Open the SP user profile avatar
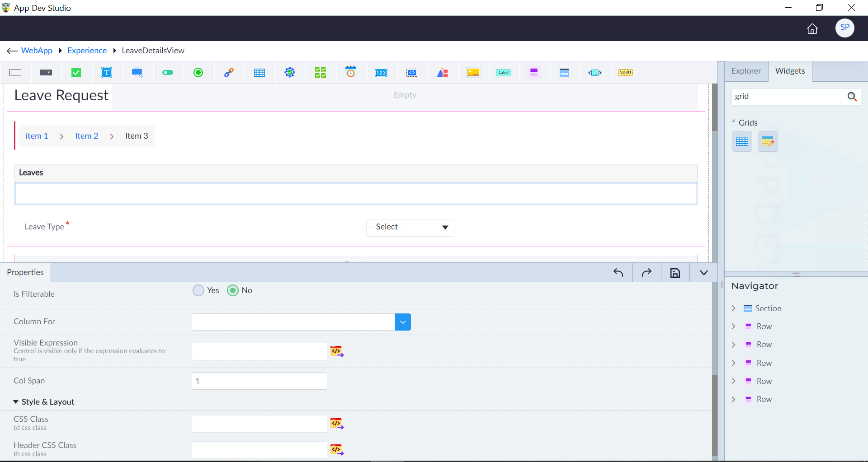 point(844,28)
